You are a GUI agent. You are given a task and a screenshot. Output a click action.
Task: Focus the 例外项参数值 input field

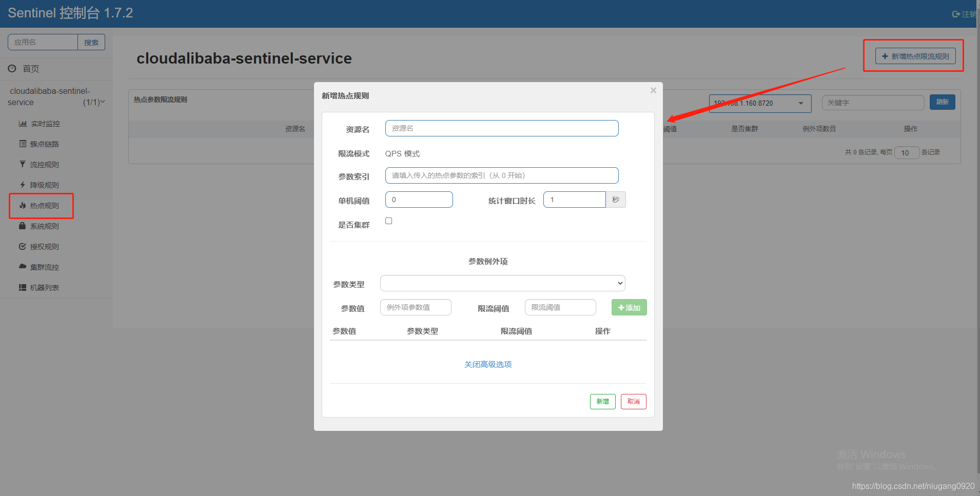tap(416, 307)
